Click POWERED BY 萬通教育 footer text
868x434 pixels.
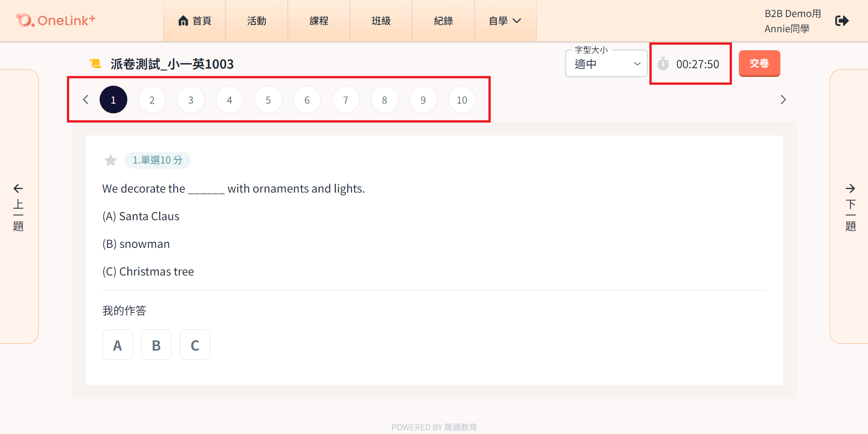coord(434,427)
